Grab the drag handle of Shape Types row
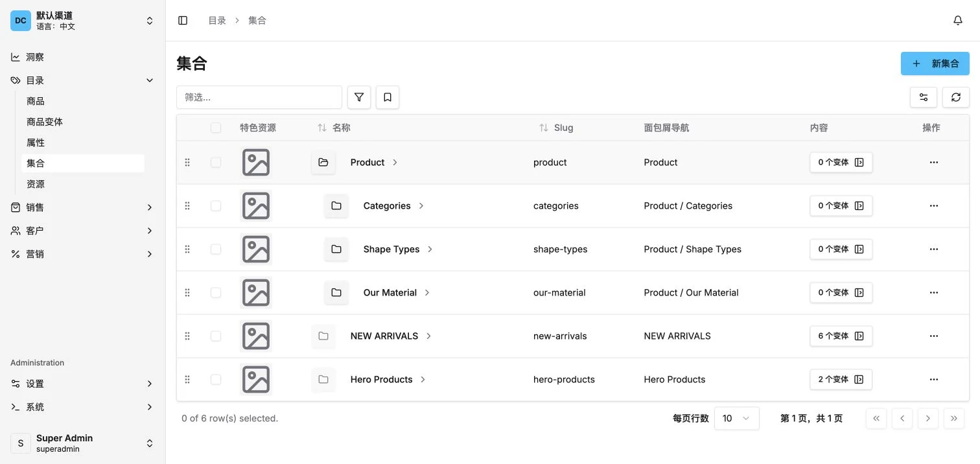This screenshot has height=464, width=980. [x=187, y=249]
